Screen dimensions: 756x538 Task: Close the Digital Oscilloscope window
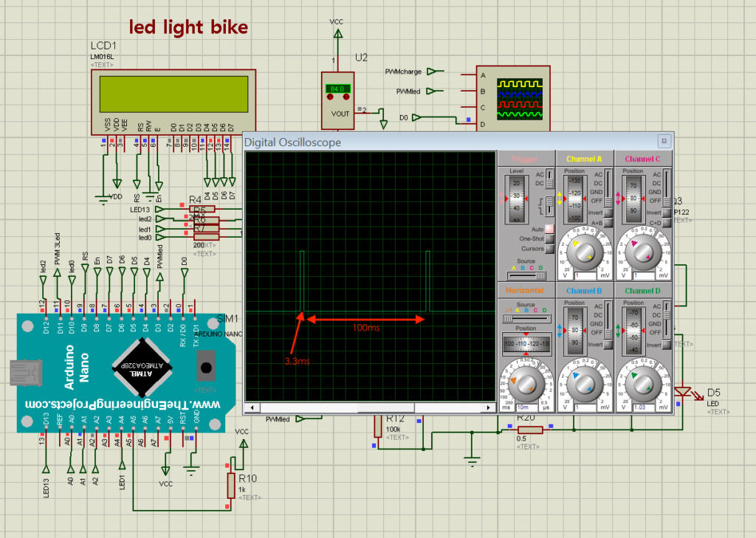pyautogui.click(x=664, y=141)
